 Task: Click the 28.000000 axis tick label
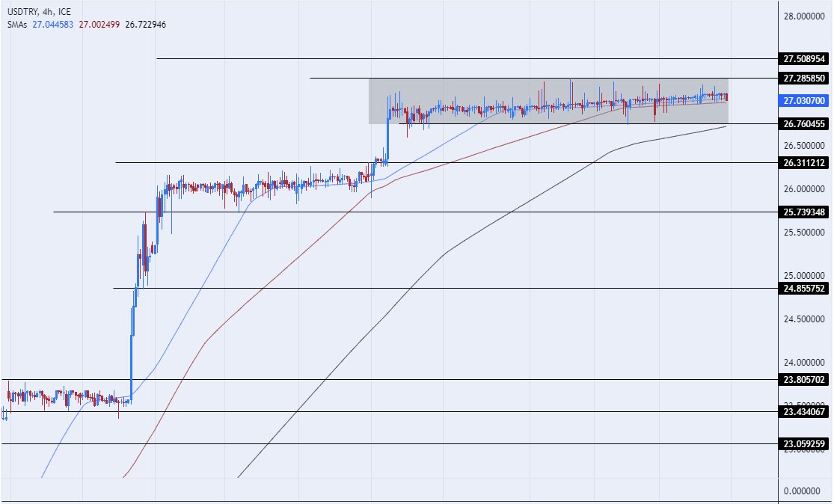(x=803, y=16)
